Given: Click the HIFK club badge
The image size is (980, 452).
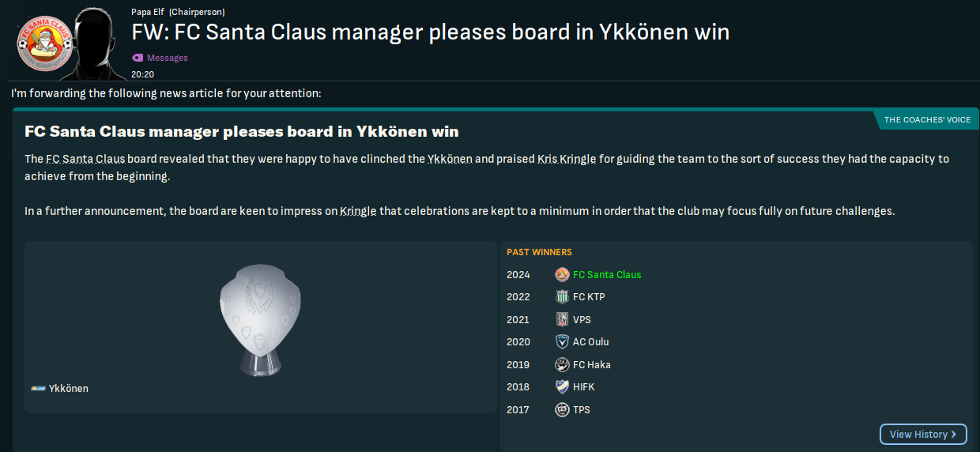Looking at the screenshot, I should pyautogui.click(x=562, y=387).
